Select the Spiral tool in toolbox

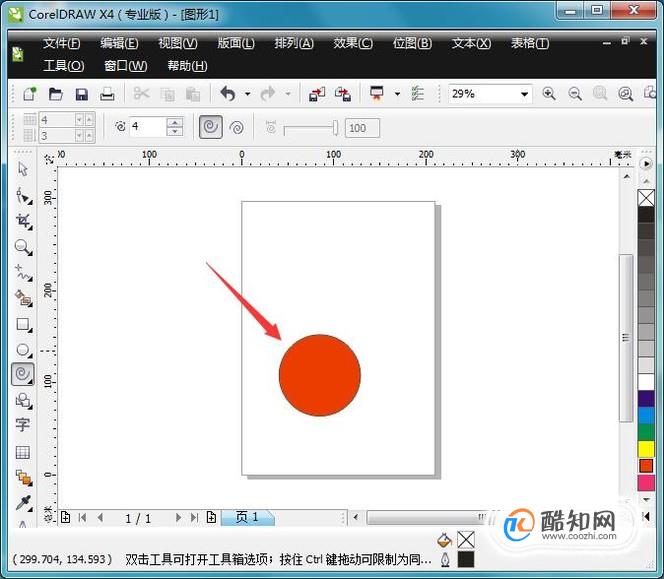[23, 374]
